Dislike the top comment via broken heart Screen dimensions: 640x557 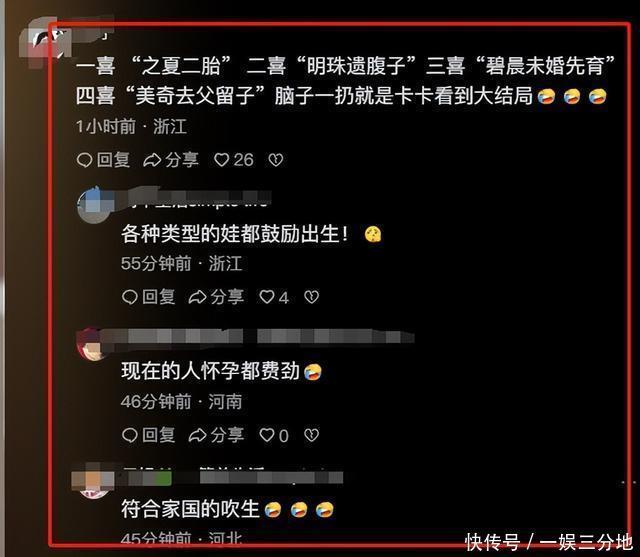[x=276, y=160]
